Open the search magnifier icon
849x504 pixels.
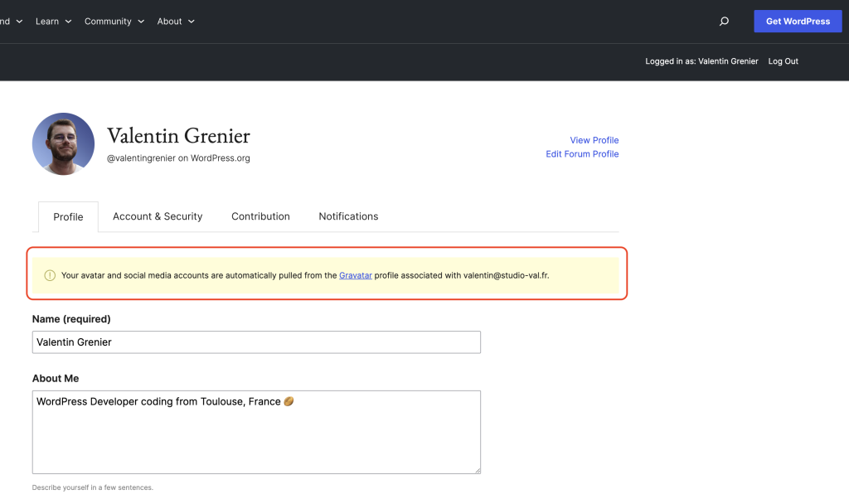coord(724,21)
